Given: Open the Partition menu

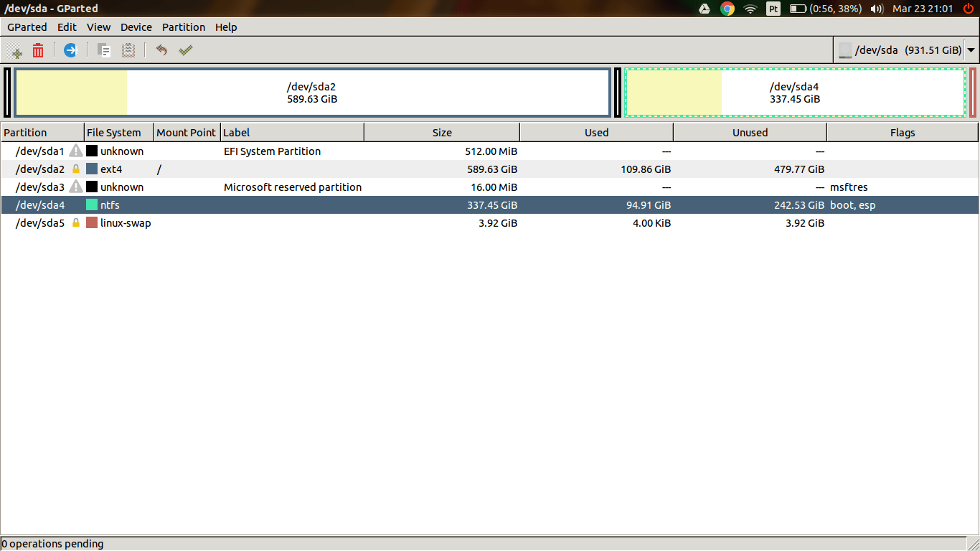Looking at the screenshot, I should (184, 27).
